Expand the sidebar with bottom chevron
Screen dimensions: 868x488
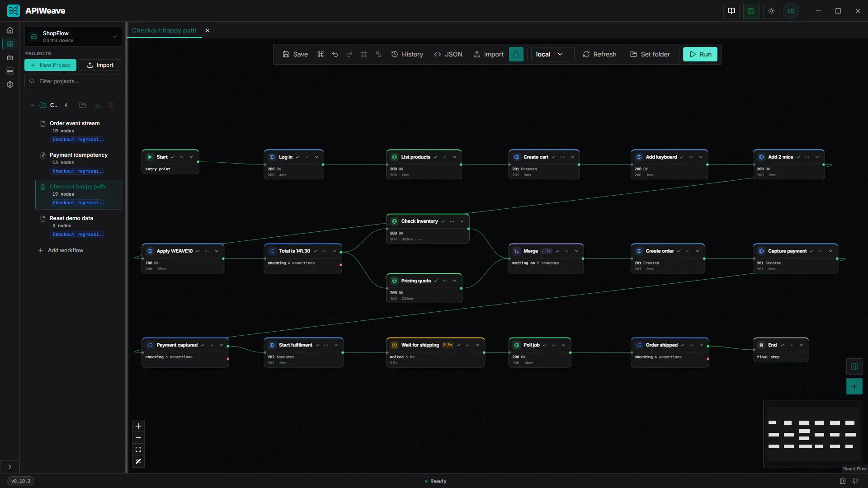click(x=10, y=467)
